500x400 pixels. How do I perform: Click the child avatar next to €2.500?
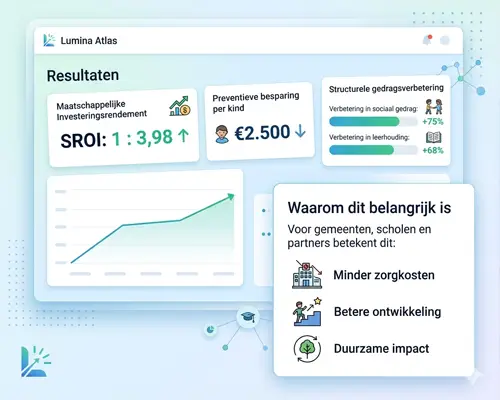222,134
